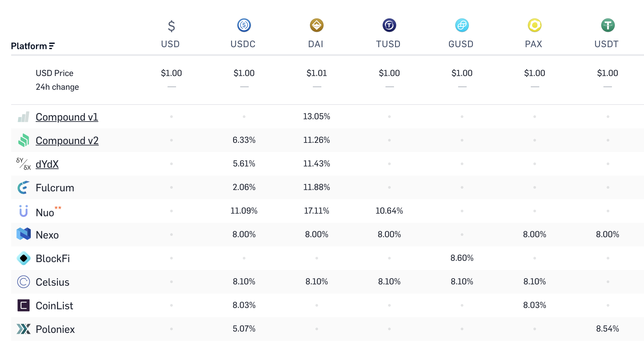644x344 pixels.
Task: Click the BlockFi platform logo
Action: [x=24, y=258]
